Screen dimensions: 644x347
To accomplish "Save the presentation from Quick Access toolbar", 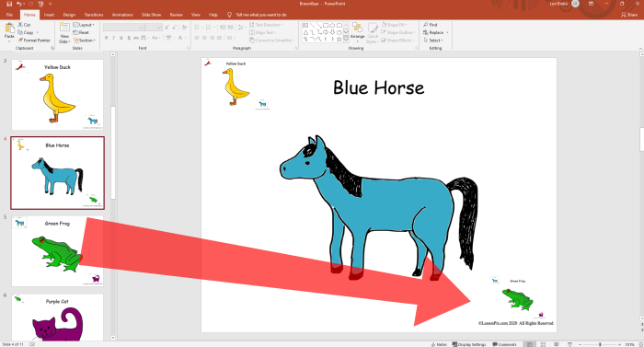I will (x=9, y=4).
